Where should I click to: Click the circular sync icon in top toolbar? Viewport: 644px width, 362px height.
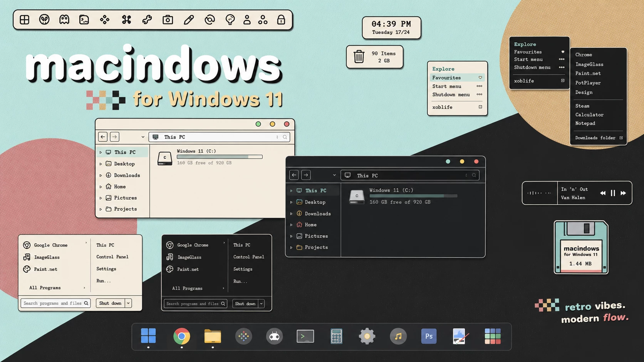click(x=210, y=20)
